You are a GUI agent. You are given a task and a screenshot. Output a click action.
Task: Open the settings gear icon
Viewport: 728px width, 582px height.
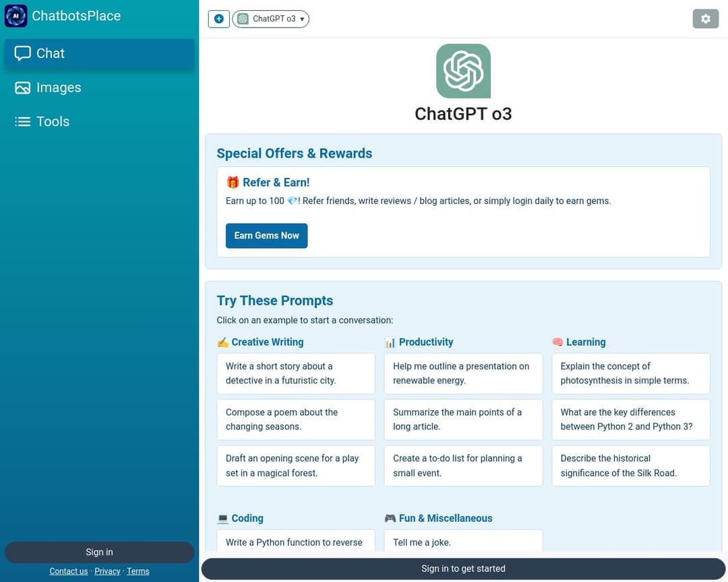(x=705, y=19)
